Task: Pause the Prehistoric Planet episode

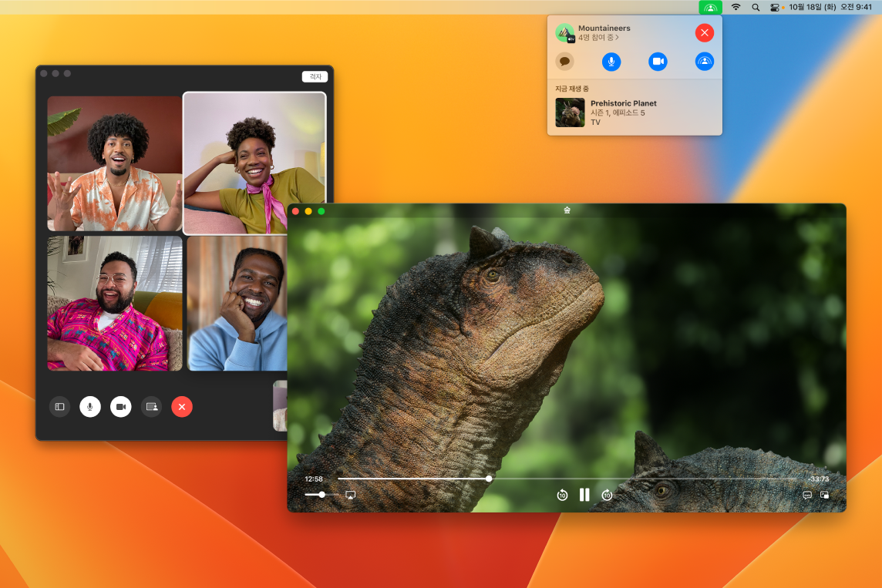Action: click(584, 495)
